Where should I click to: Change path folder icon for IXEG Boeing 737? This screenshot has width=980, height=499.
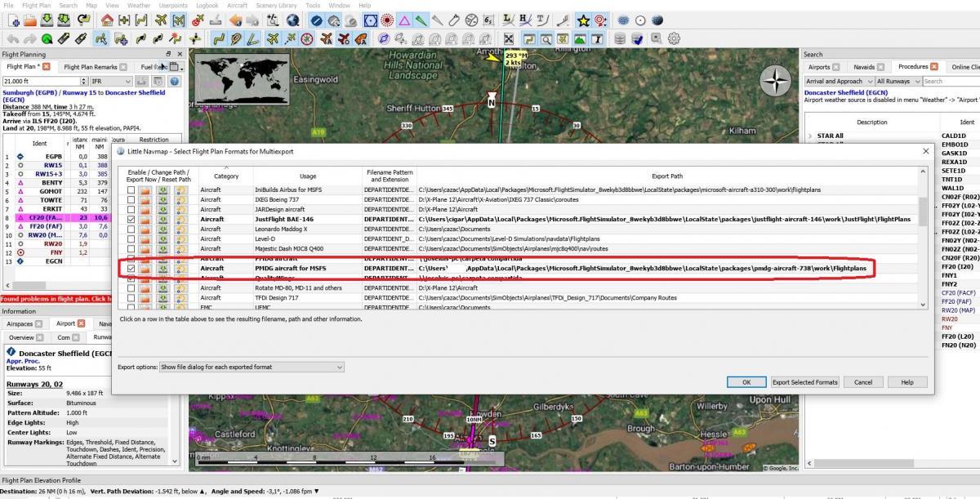coord(145,200)
